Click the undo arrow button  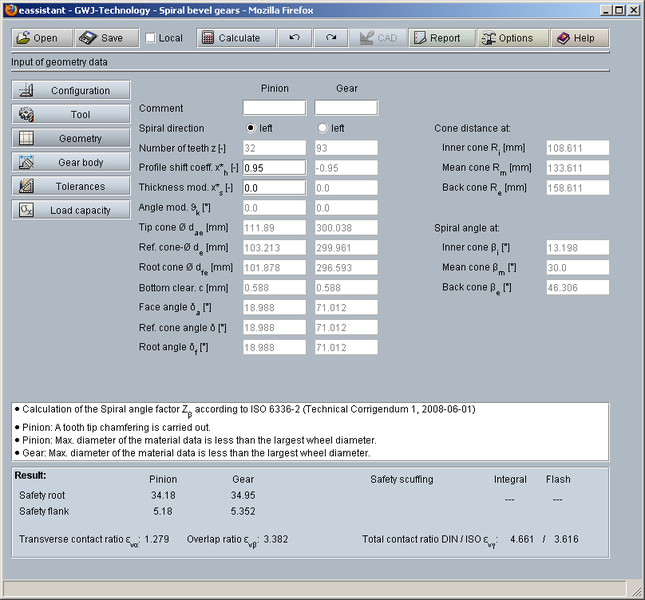pos(293,38)
